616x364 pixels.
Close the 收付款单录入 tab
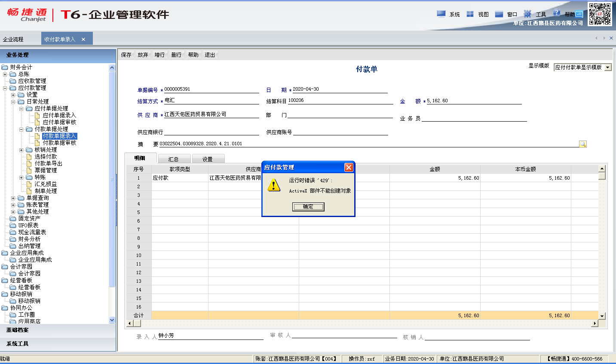click(x=83, y=39)
